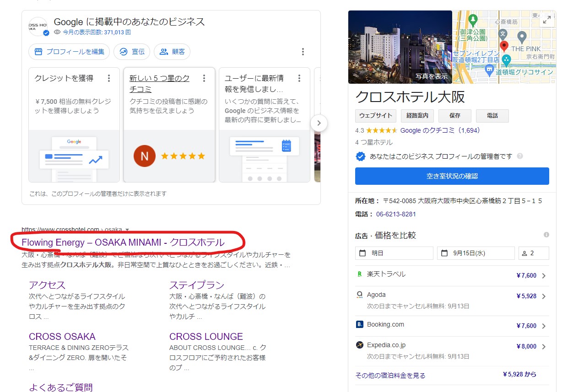Click the 写真を表示 hotel photo

(400, 47)
